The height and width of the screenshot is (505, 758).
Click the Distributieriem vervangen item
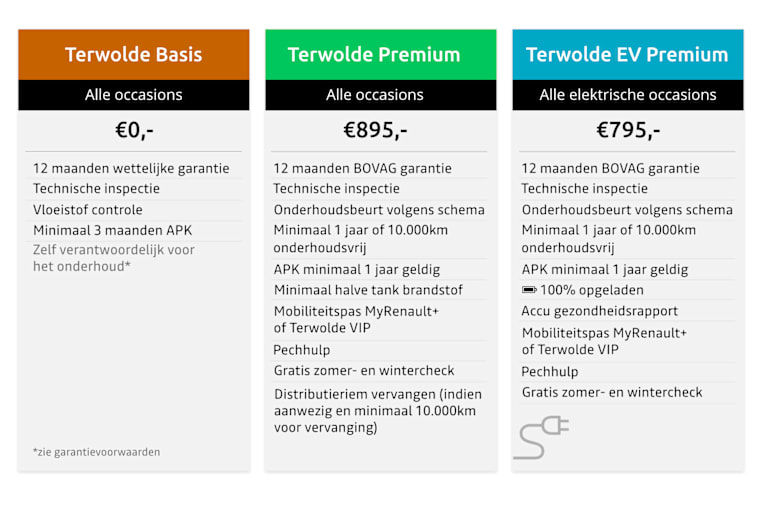tap(378, 411)
